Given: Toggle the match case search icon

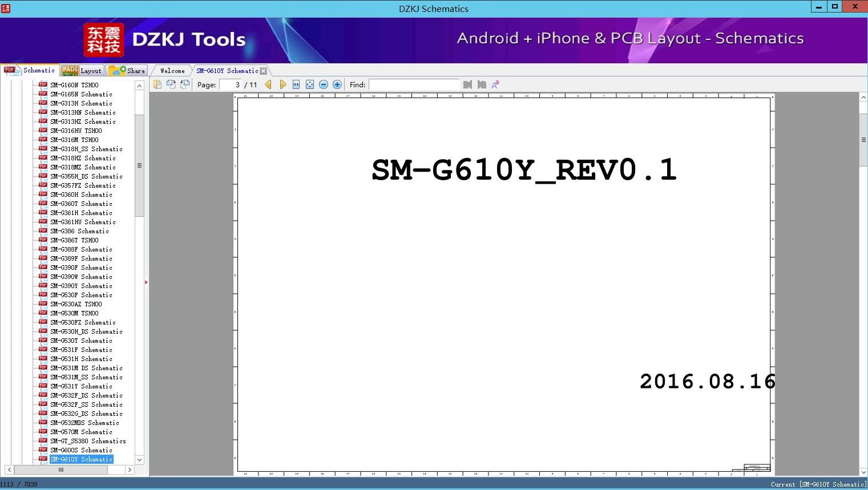Looking at the screenshot, I should point(495,84).
